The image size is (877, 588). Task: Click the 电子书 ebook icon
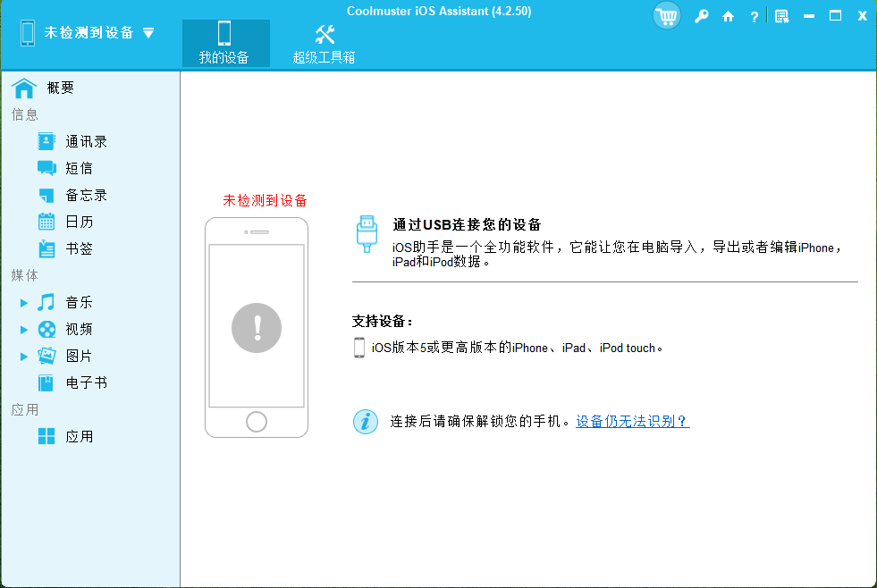46,382
